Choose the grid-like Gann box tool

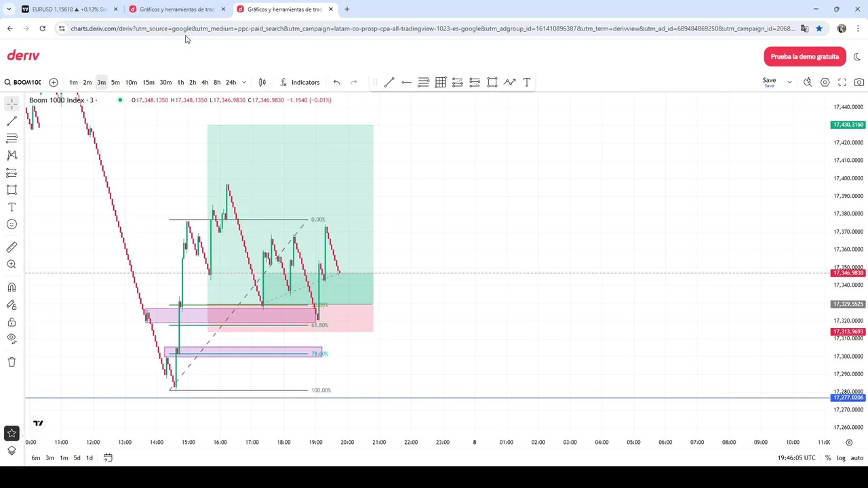441,83
